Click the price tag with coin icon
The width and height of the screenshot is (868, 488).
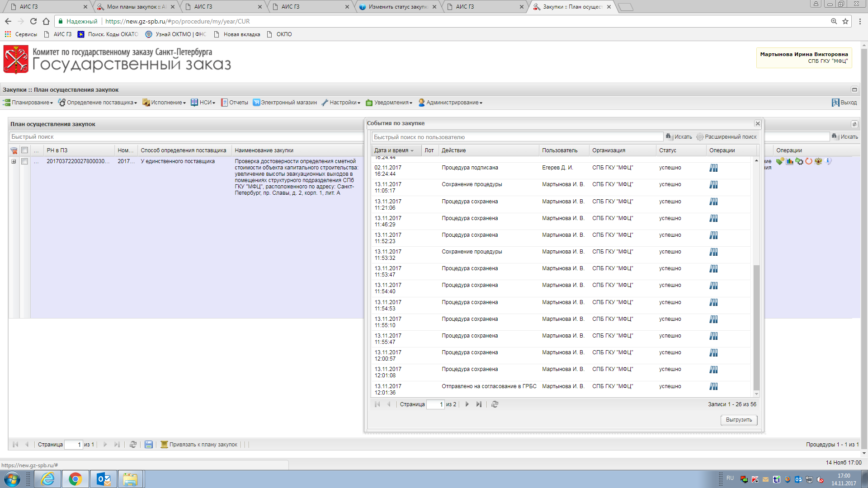(780, 161)
